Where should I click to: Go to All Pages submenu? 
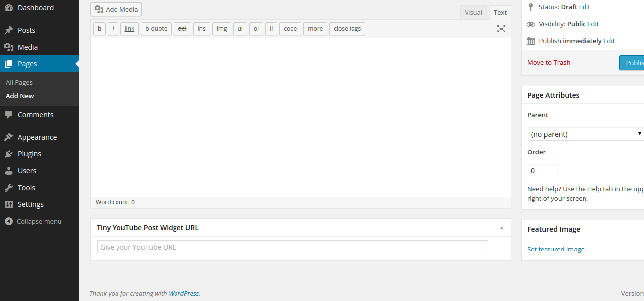pyautogui.click(x=19, y=83)
